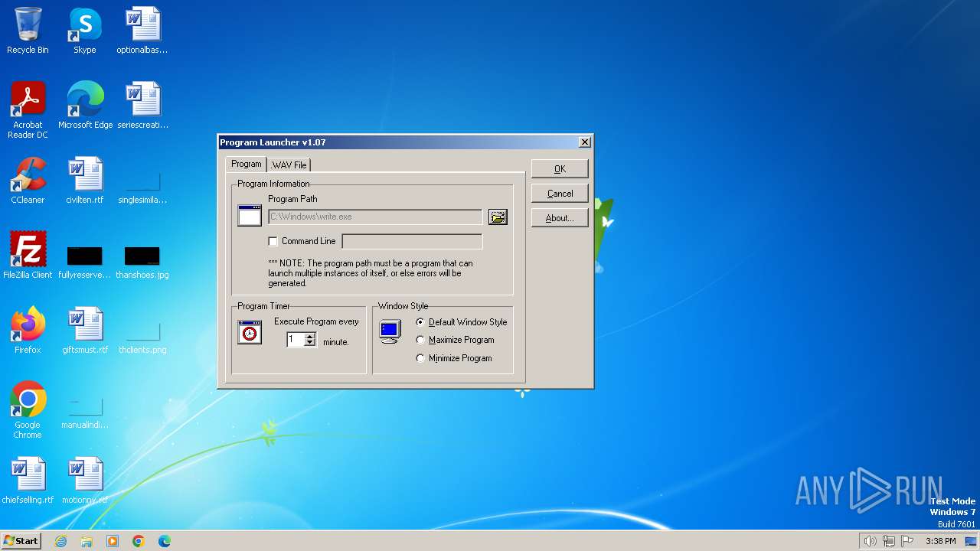Increase minutes with spinner up arrow
980x551 pixels.
click(x=309, y=336)
